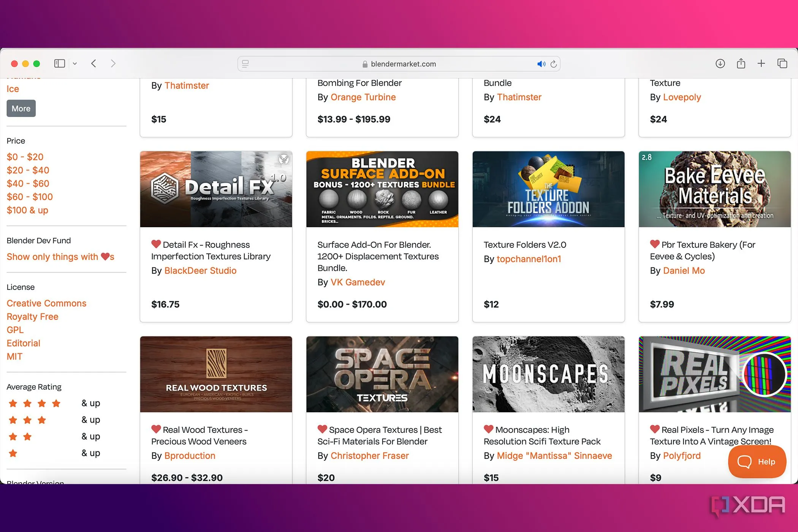Open Real Wood Textures thumbnail
Screen dimensions: 798x532
click(216, 374)
